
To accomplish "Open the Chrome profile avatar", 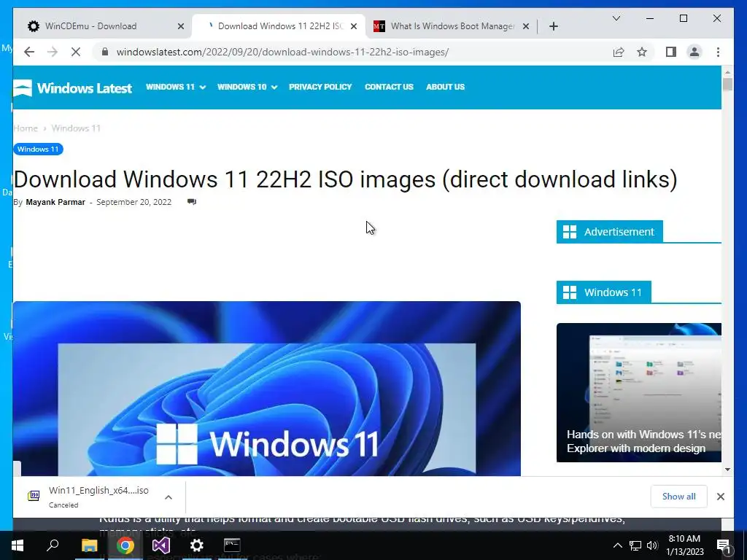I will pyautogui.click(x=694, y=52).
